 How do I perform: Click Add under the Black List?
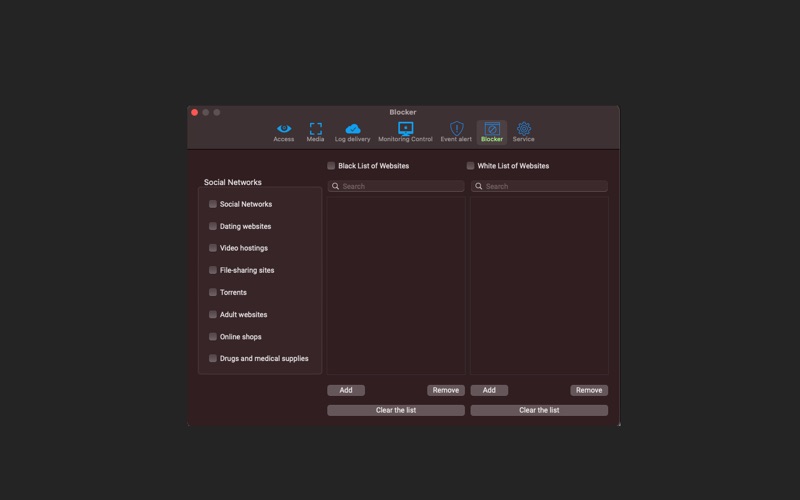[x=346, y=390]
